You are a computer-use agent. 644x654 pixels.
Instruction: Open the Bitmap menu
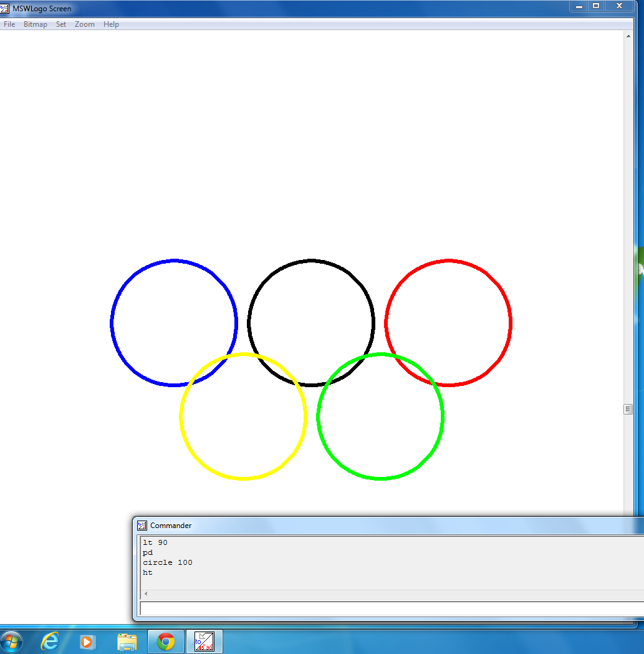pyautogui.click(x=35, y=24)
